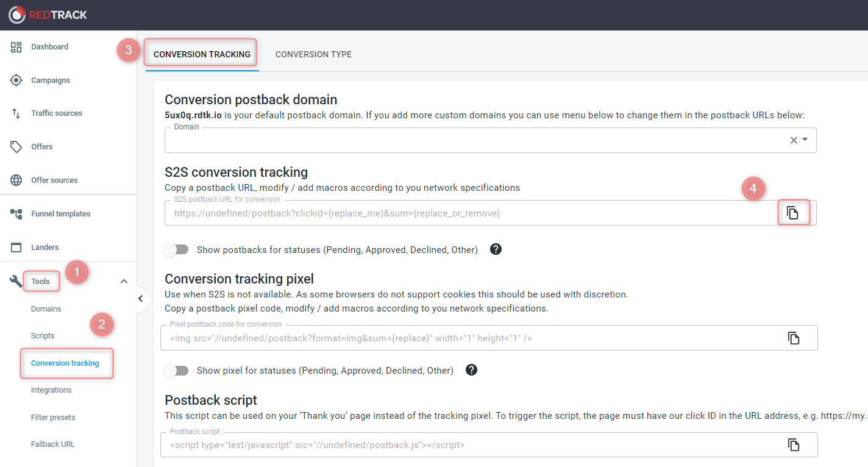This screenshot has height=467, width=868.
Task: Click the Tools menu label
Action: pyautogui.click(x=41, y=282)
